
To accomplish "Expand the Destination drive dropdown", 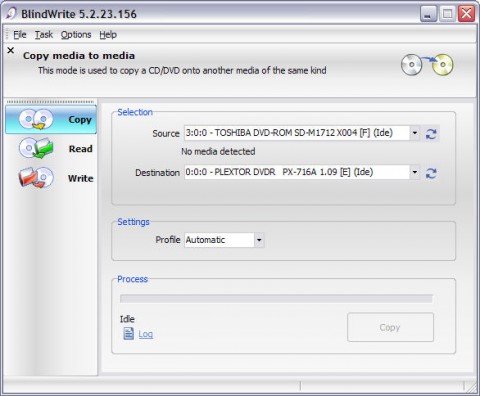I will click(x=414, y=172).
